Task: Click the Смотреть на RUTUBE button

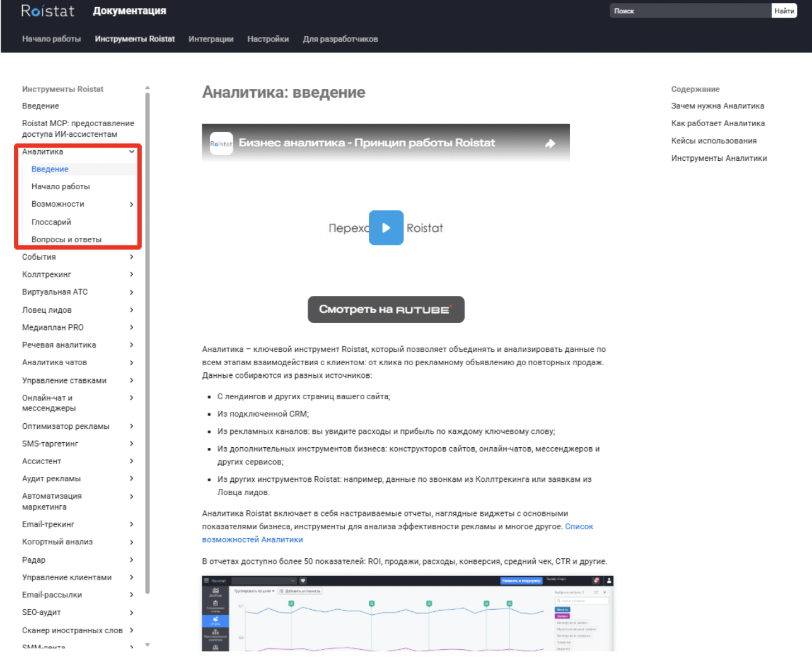Action: tap(386, 310)
